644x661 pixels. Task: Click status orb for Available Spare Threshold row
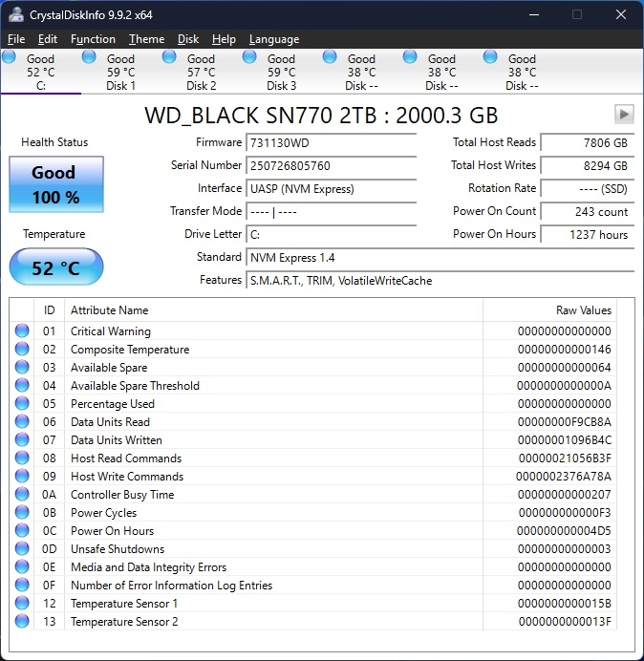coord(22,385)
